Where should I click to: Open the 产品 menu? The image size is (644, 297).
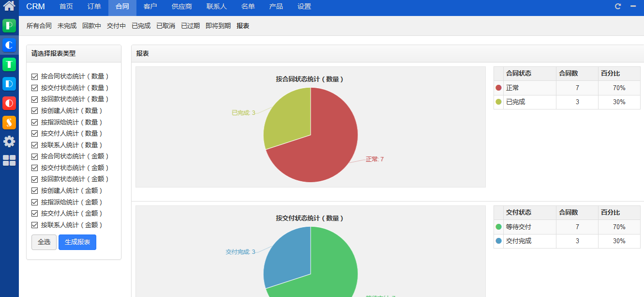(276, 7)
